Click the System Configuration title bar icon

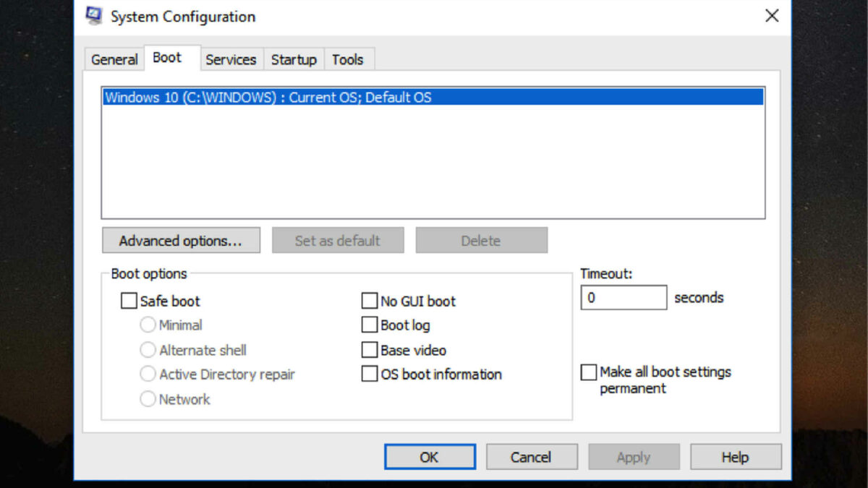coord(94,16)
